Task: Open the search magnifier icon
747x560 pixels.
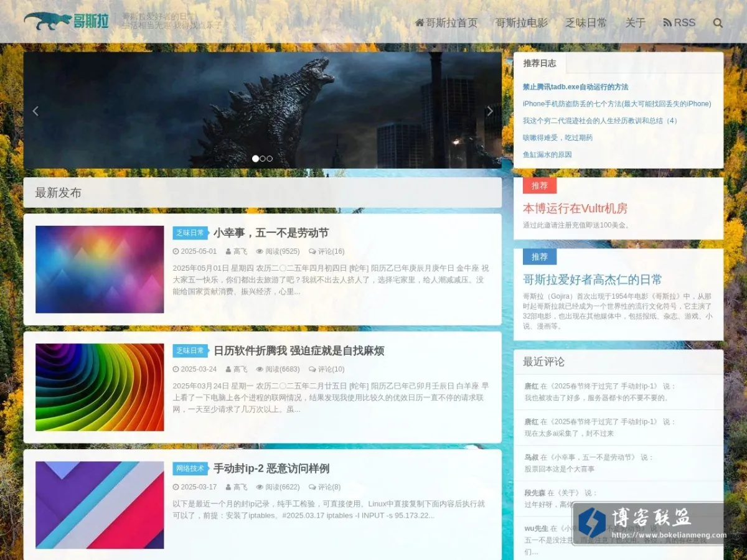Action: coord(718,23)
